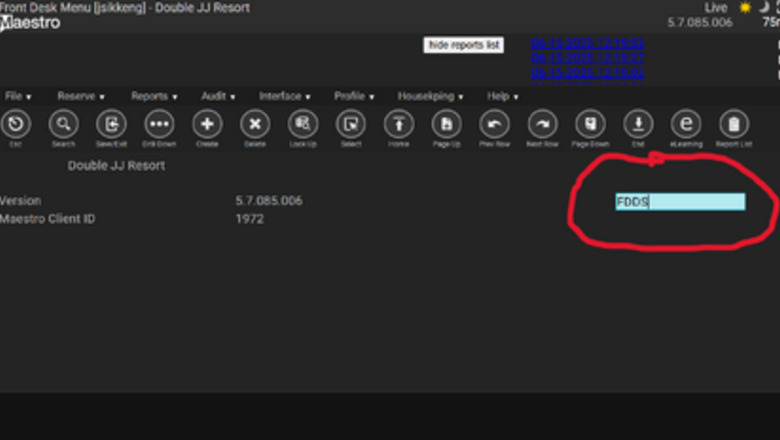
Task: Open the File menu
Action: (x=18, y=96)
